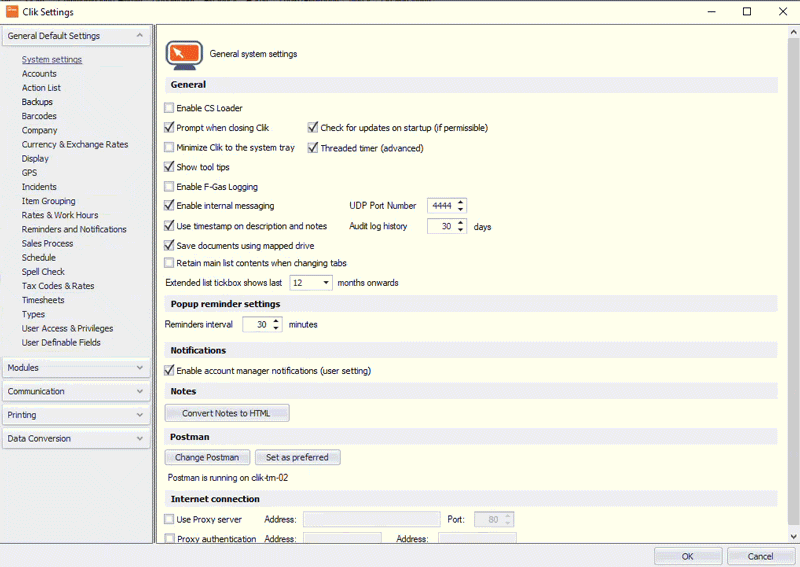Viewport: 800px width, 567px height.
Task: Click the General system settings monitor icon
Action: (184, 55)
